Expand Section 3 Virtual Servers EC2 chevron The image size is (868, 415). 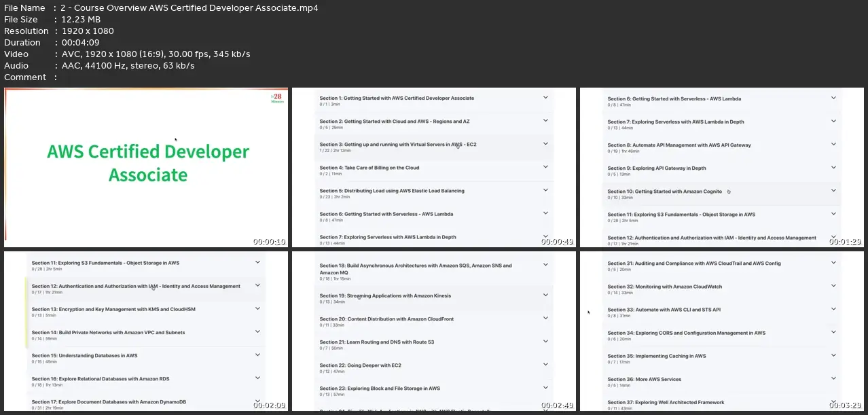click(545, 144)
